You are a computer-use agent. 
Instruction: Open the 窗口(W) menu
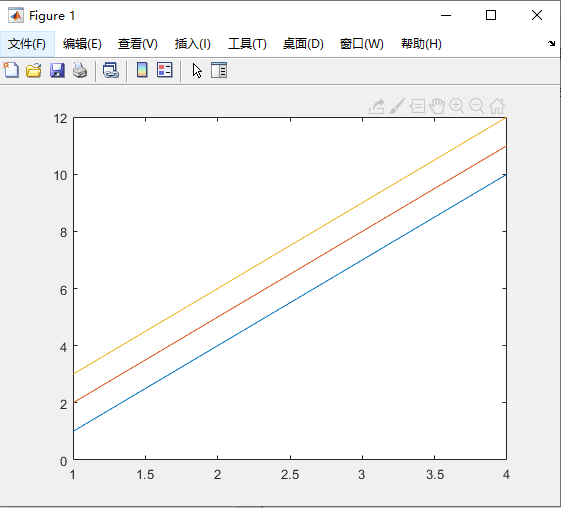point(361,44)
